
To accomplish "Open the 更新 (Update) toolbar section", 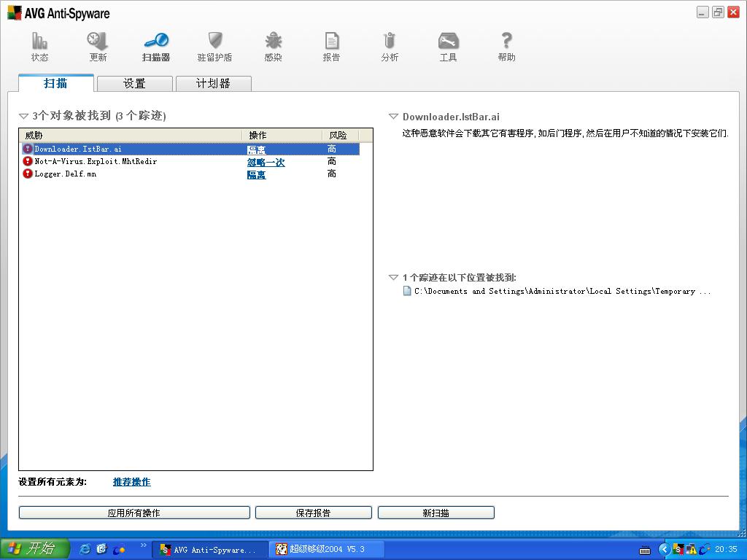I will tap(98, 47).
